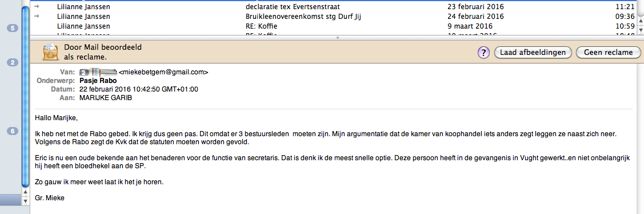The width and height of the screenshot is (644, 214).
Task: Mark message as Geen reclame
Action: pyautogui.click(x=608, y=52)
